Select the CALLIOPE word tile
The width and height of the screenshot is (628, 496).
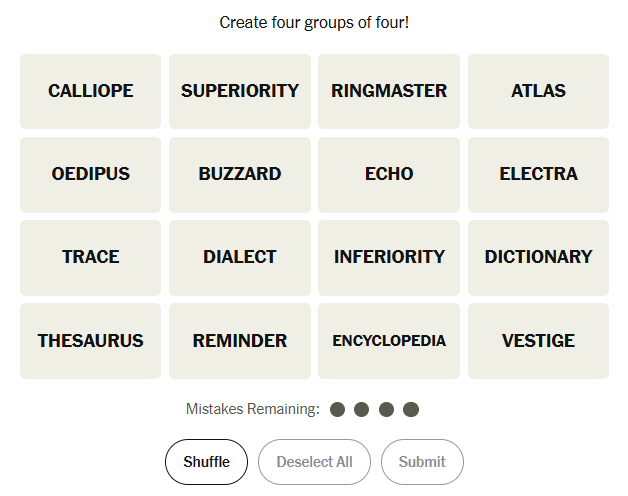click(90, 91)
